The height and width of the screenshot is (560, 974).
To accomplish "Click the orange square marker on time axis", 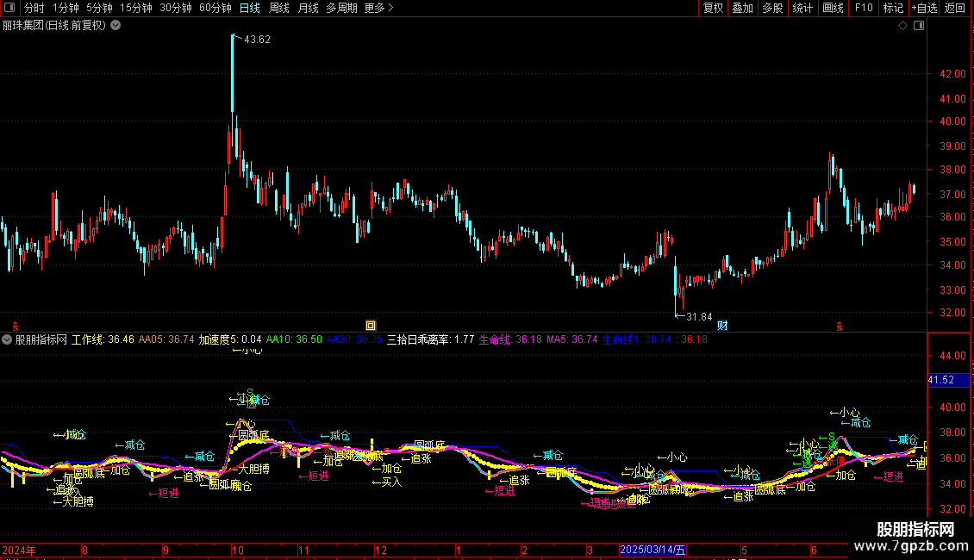I will pos(371,326).
